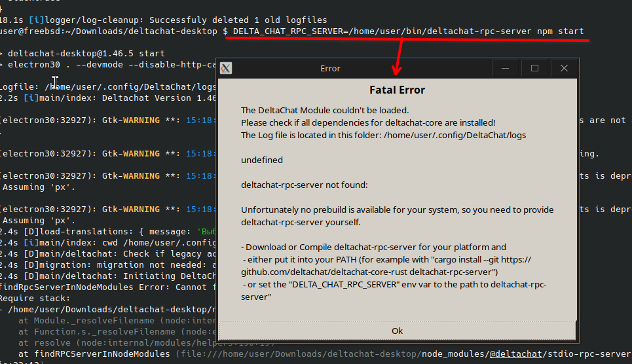Viewport: 632px width, 364px height.
Task: Click the 'Successfuly deleted 1 old logfiles' line
Action: click(238, 20)
